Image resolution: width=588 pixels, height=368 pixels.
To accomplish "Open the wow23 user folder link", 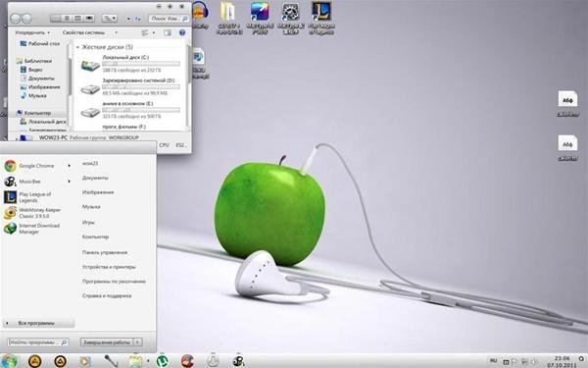I will pyautogui.click(x=90, y=163).
